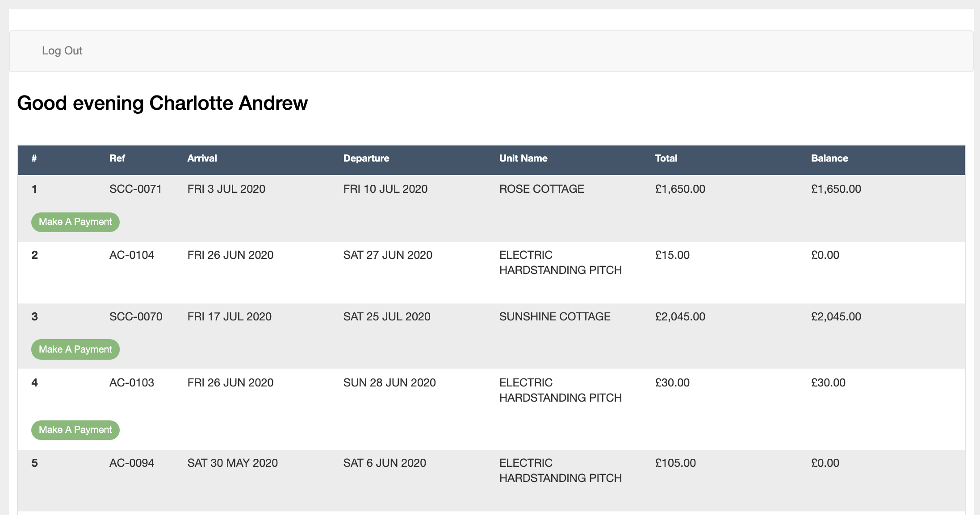Click the Log Out link
980x515 pixels.
click(x=62, y=51)
